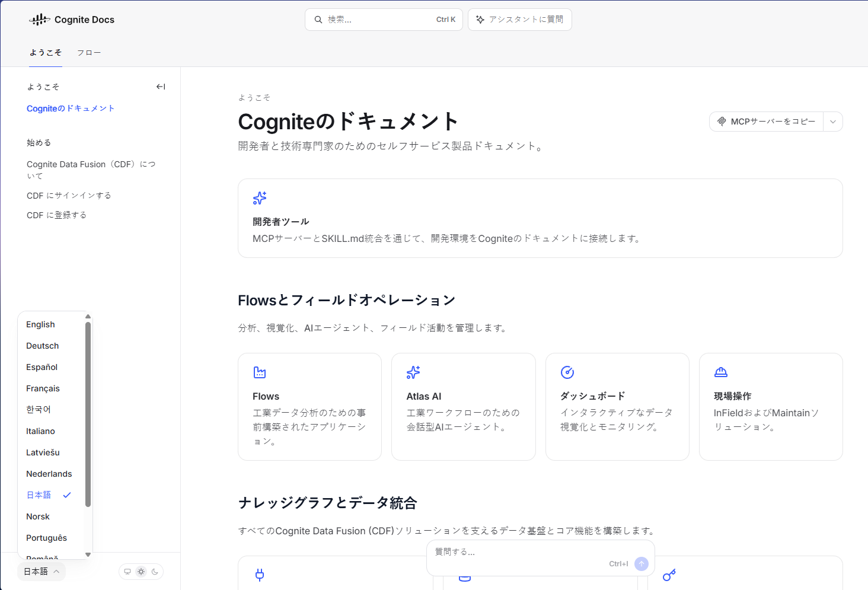Switch to the フロー tab
868x590 pixels.
click(x=89, y=53)
